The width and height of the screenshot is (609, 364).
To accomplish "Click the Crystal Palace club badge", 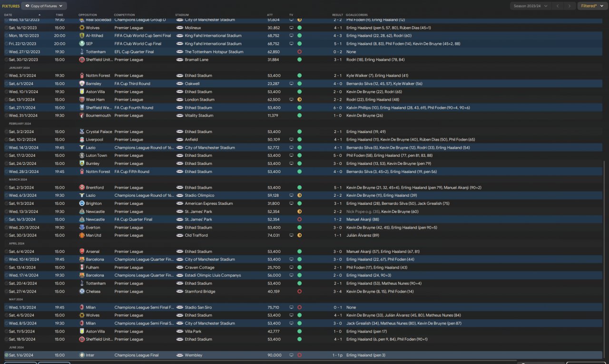I will click(82, 132).
